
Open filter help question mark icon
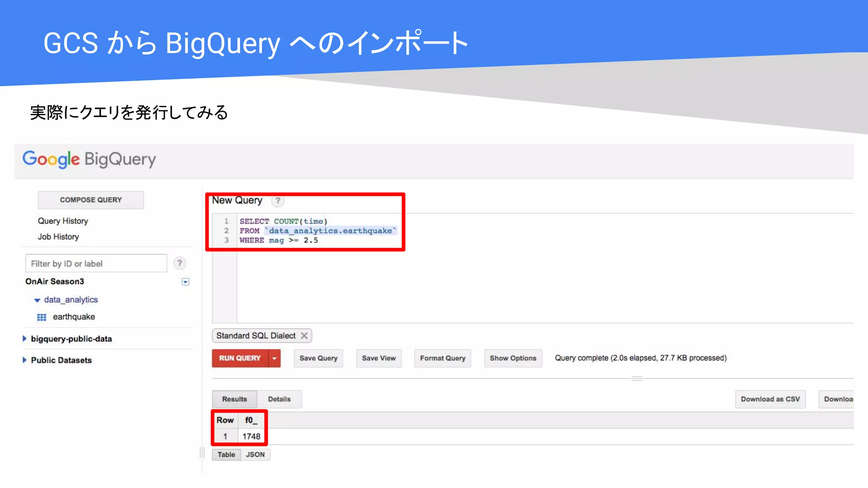(x=180, y=263)
